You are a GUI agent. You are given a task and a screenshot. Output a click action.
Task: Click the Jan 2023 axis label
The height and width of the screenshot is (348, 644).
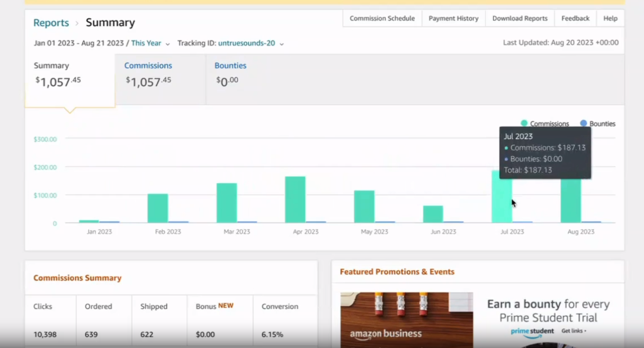click(x=99, y=232)
